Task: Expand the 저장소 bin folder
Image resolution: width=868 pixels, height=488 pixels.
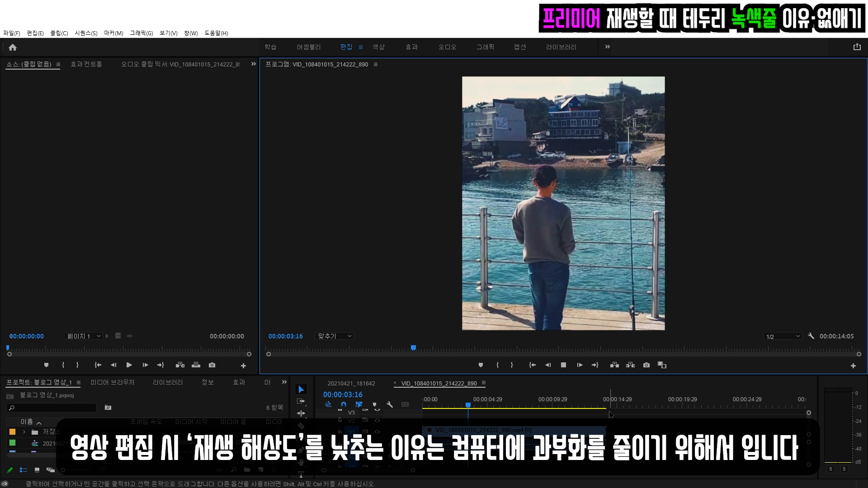Action: 24,432
